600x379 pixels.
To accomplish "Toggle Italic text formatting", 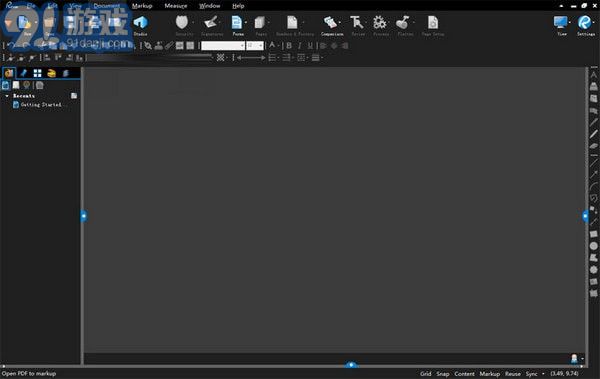I will (x=299, y=46).
